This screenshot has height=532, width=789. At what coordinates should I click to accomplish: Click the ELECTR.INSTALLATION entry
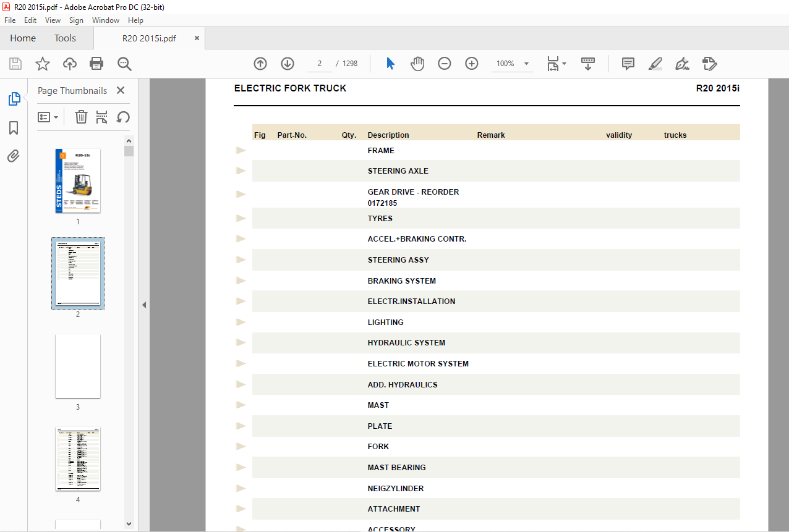point(411,301)
